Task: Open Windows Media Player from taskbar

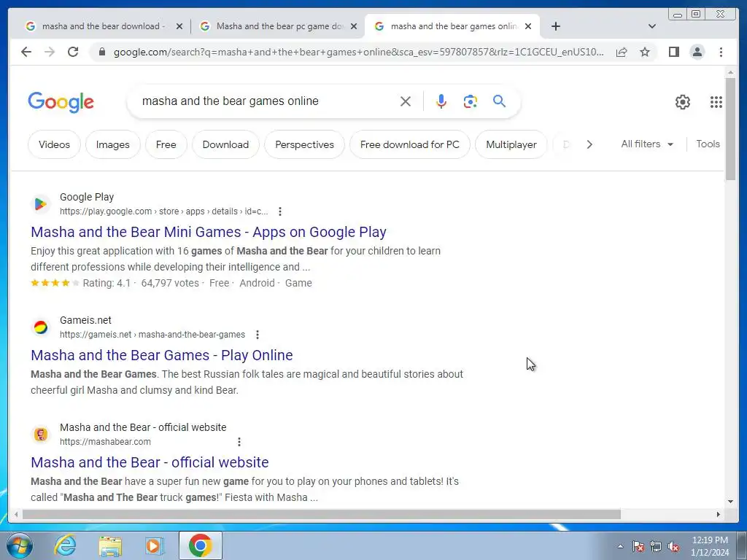Action: point(154,545)
